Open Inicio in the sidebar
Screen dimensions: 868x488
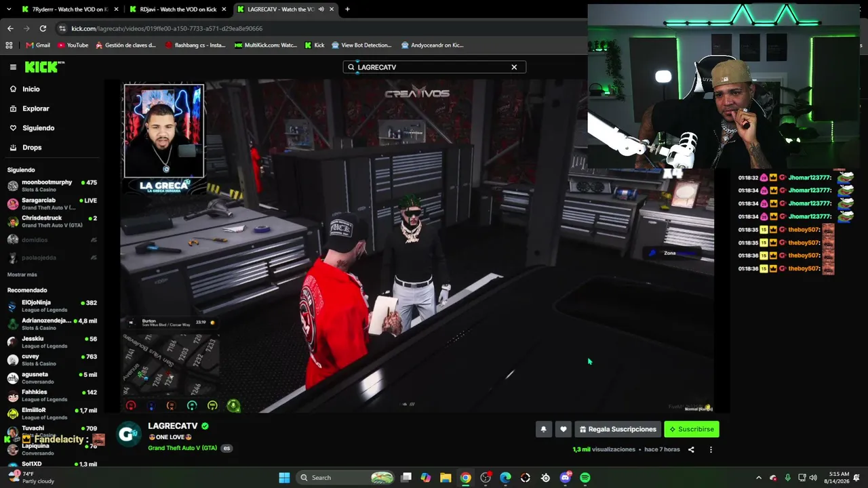pyautogui.click(x=25, y=89)
